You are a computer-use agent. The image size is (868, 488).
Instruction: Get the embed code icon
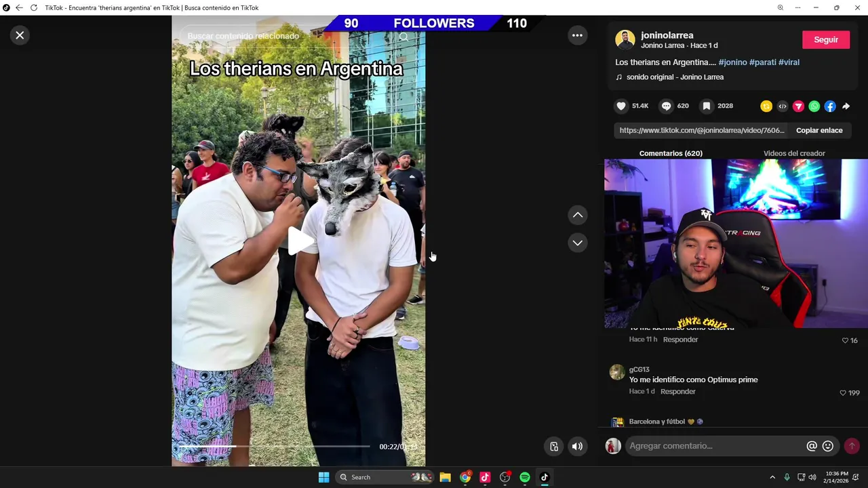[783, 106]
